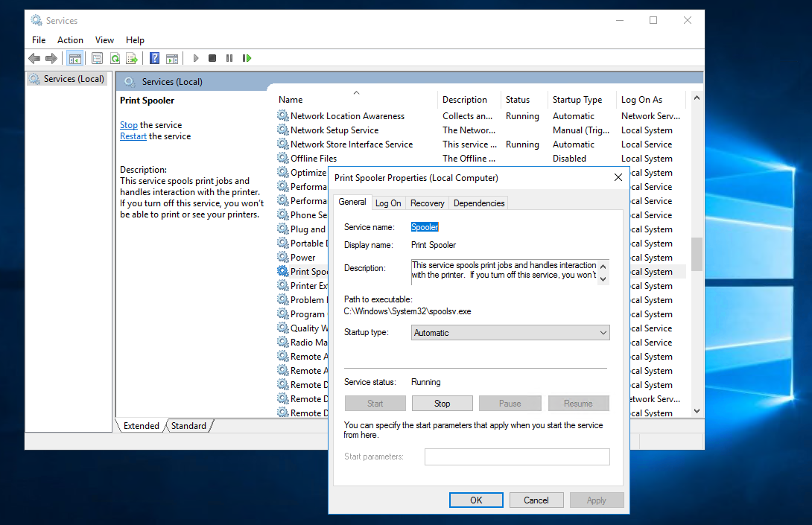Click the services list scroll-down arrow
Screen dimensions: 812x525
pyautogui.click(x=697, y=411)
